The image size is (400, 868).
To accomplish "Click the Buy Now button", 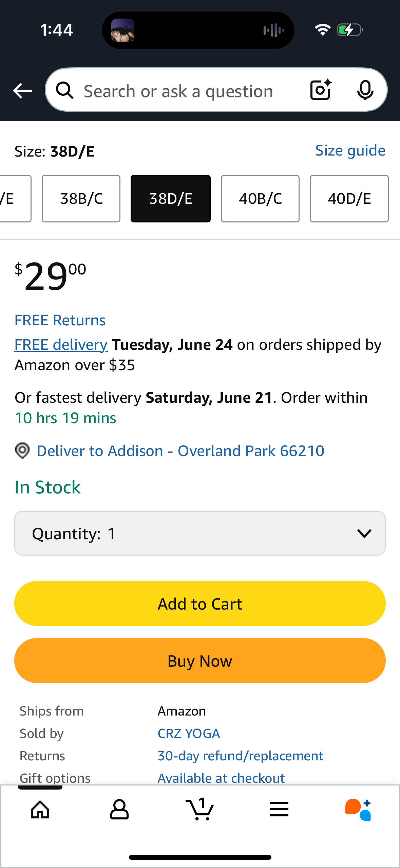I will [200, 661].
